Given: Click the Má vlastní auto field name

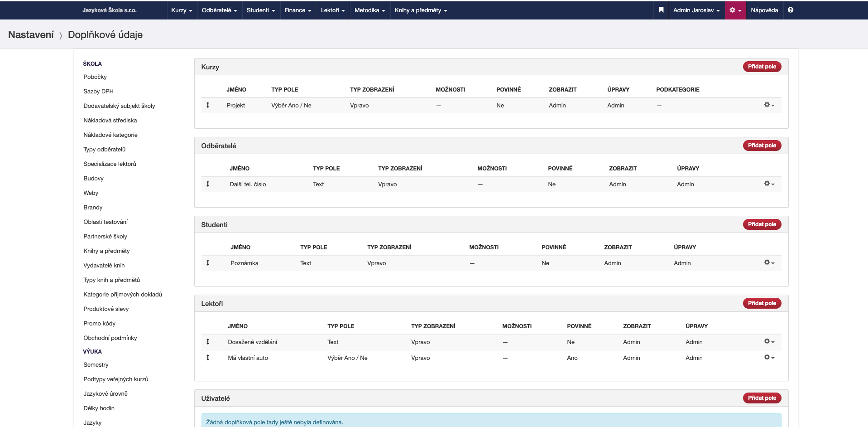Looking at the screenshot, I should pos(248,358).
